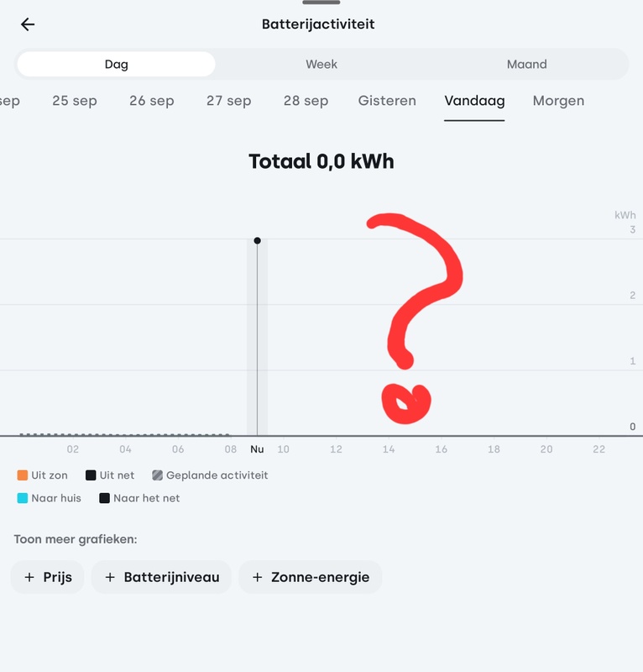
Task: Switch to the Dag view
Action: click(116, 65)
